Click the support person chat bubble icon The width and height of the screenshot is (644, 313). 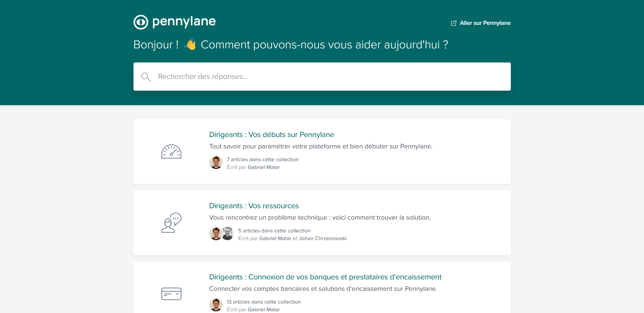click(171, 223)
